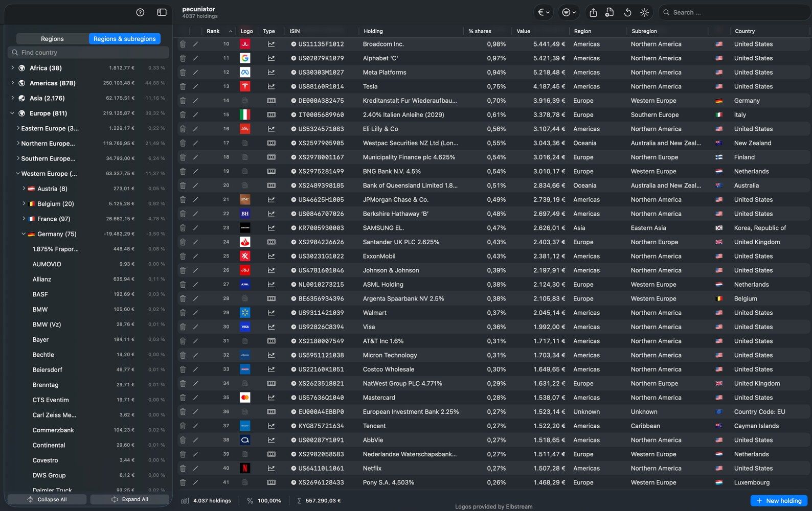Select Beiersdorf in the sidebar tree

point(48,370)
